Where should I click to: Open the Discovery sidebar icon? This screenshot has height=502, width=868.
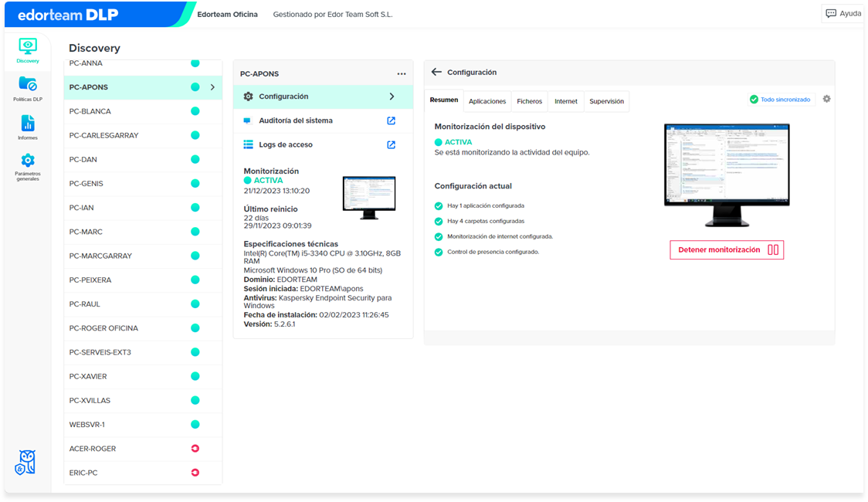pyautogui.click(x=28, y=50)
